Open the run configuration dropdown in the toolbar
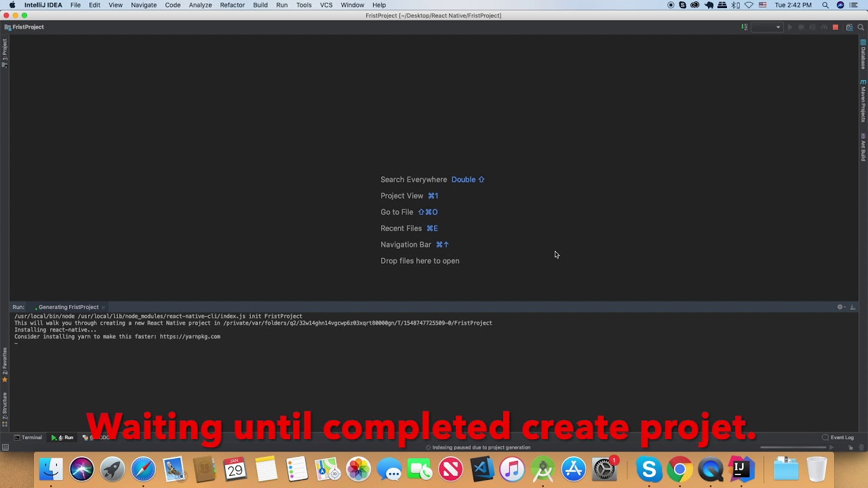The width and height of the screenshot is (868, 488). coord(767,27)
